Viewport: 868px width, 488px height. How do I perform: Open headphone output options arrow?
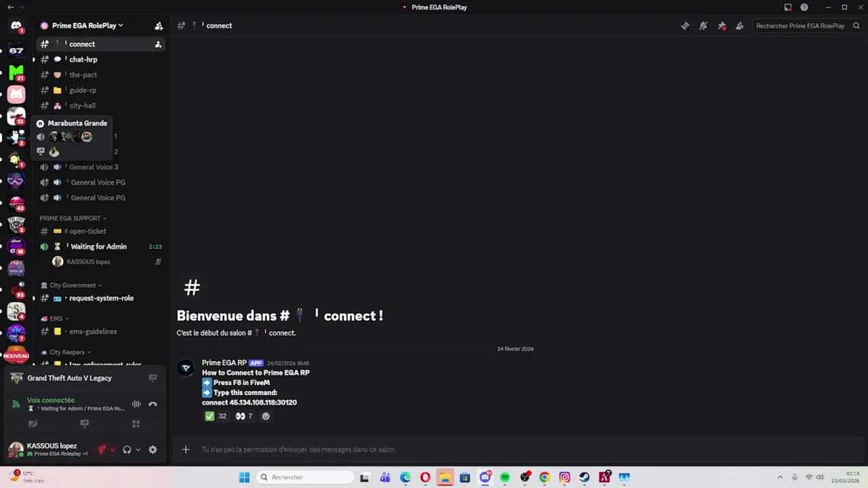[138, 449]
